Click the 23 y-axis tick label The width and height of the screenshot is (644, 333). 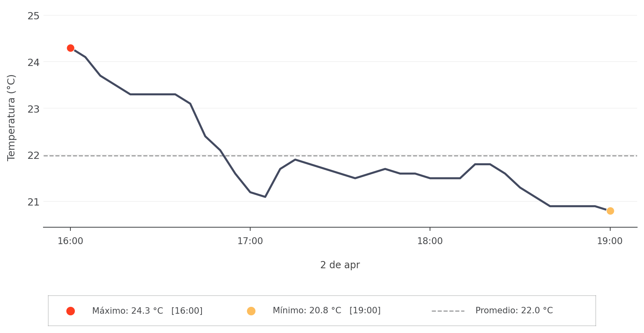(33, 109)
